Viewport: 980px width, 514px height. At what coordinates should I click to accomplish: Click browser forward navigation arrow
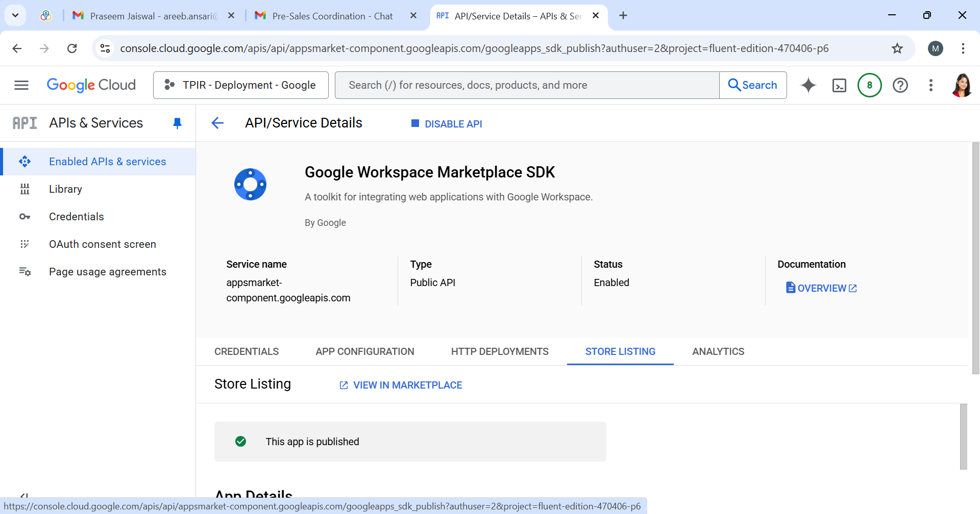click(44, 48)
